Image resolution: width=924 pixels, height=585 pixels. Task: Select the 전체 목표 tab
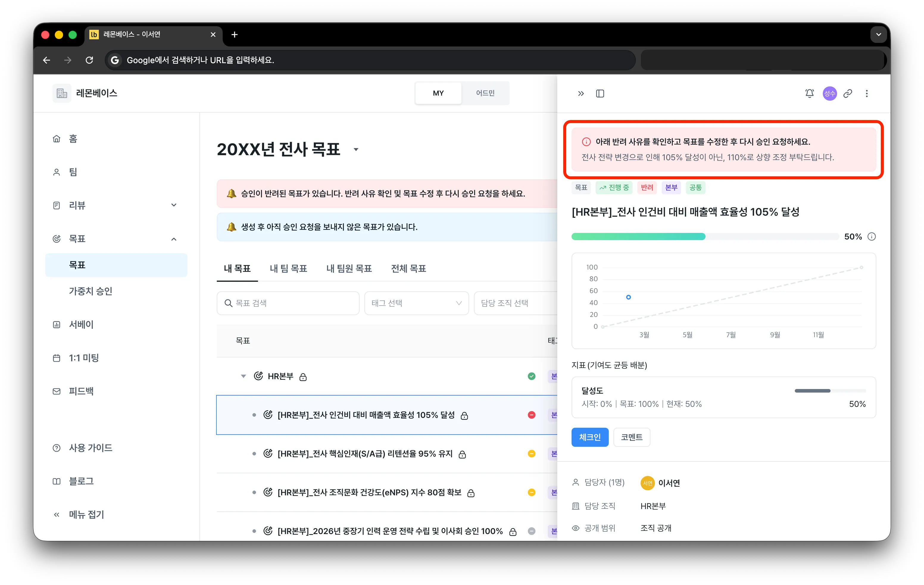coord(408,268)
